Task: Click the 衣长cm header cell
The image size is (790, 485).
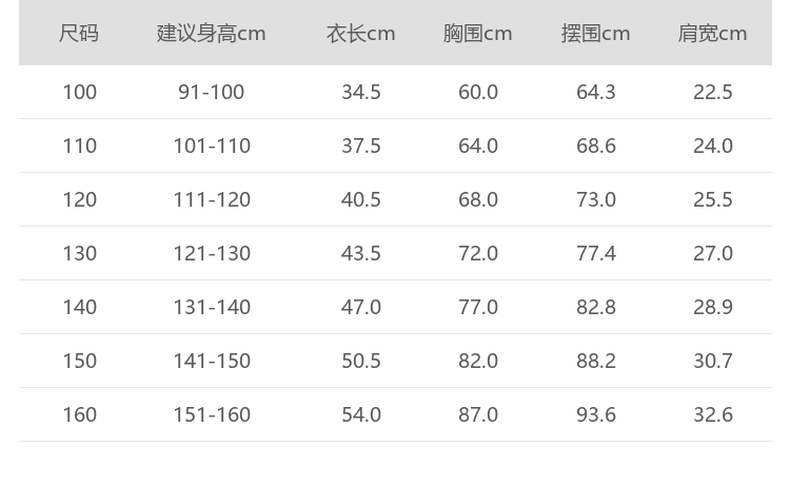Action: (x=361, y=33)
